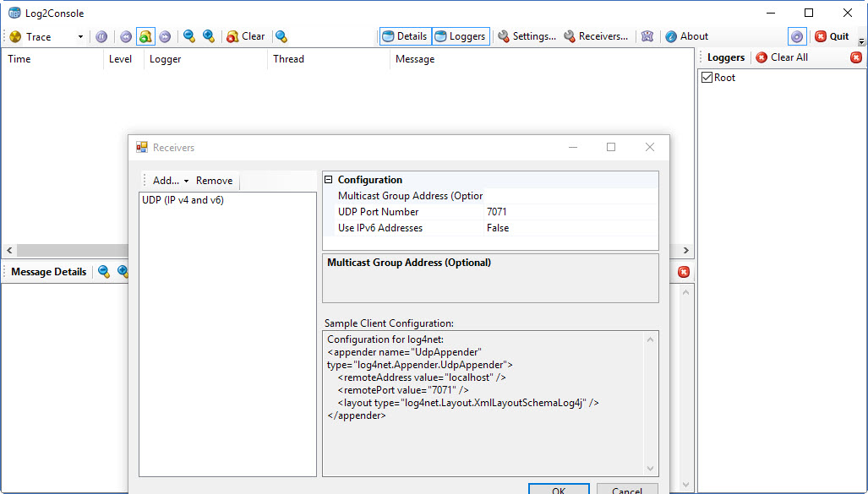Screen dimensions: 868x494
Task: Uncheck the Root logger checkbox
Action: click(707, 77)
